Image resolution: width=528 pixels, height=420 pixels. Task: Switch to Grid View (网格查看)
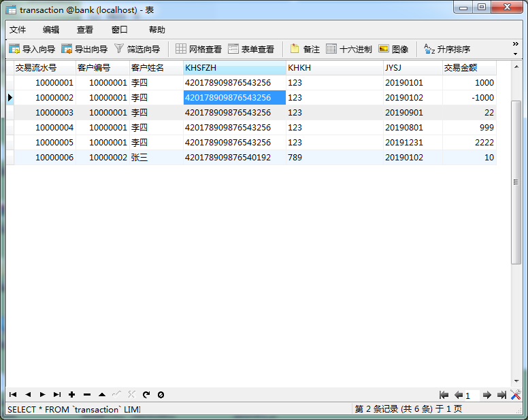point(199,49)
